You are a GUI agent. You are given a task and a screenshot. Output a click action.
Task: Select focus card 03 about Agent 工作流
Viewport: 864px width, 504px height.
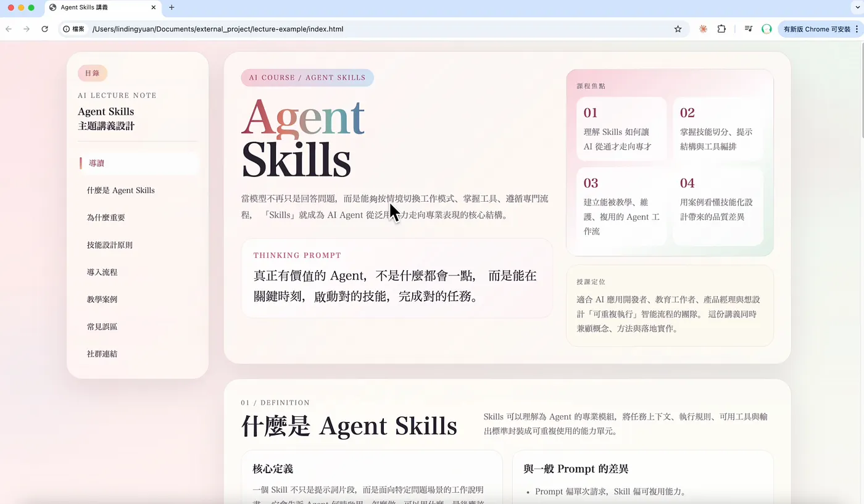pyautogui.click(x=621, y=206)
